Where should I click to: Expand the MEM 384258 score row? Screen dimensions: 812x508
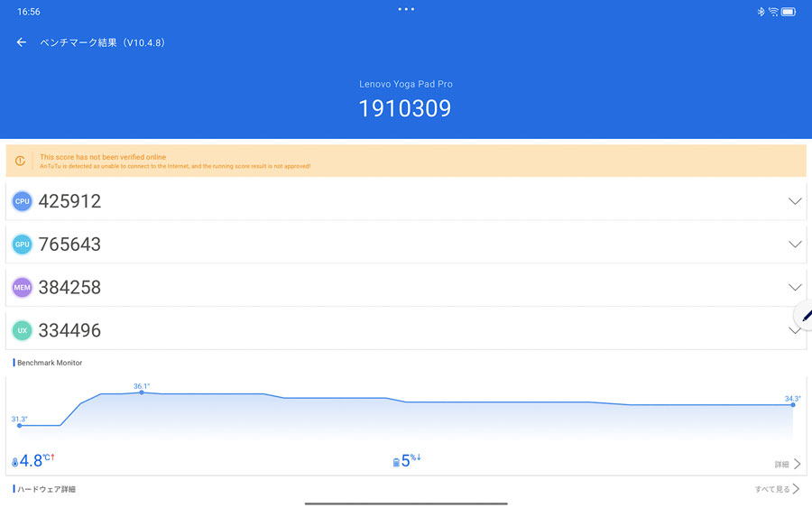coord(406,287)
